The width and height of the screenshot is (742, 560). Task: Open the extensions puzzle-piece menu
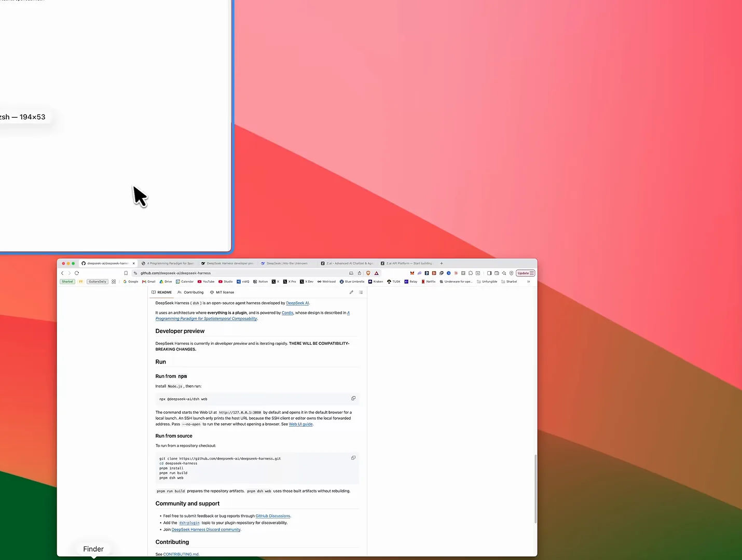[x=471, y=273]
